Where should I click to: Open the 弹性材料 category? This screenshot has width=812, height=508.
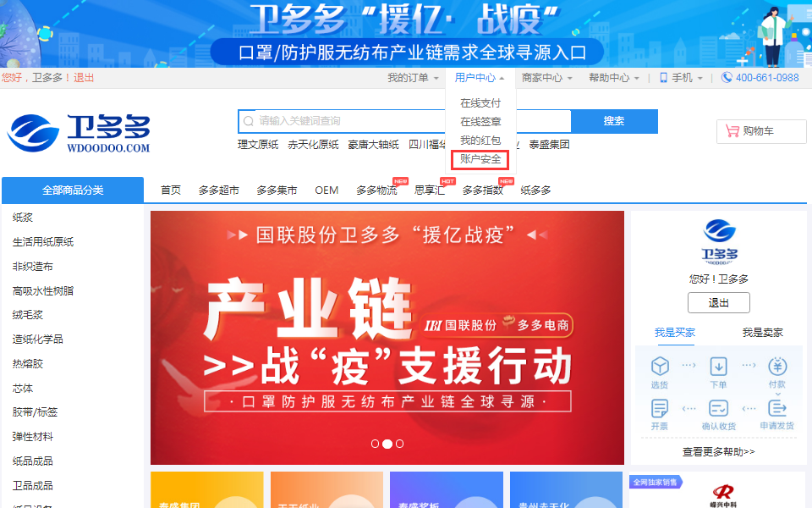(33, 437)
